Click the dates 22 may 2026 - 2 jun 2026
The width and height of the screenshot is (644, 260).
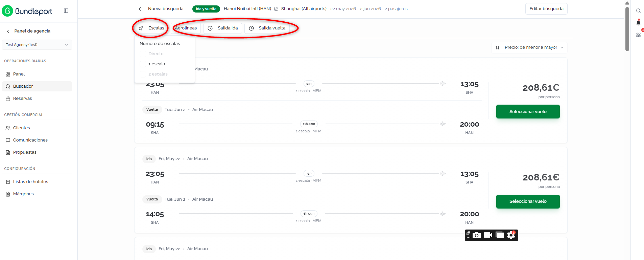pos(356,9)
